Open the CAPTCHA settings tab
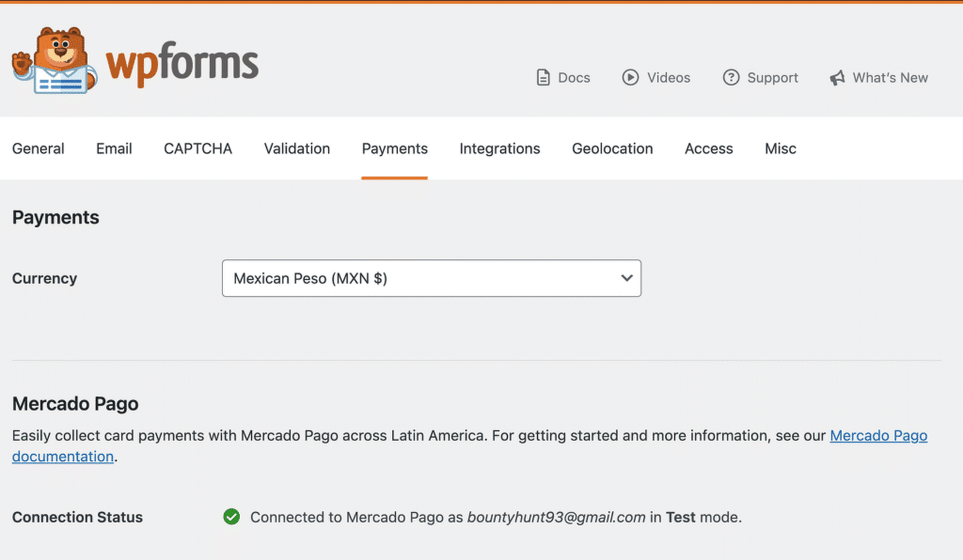The width and height of the screenshot is (963, 560). click(197, 148)
